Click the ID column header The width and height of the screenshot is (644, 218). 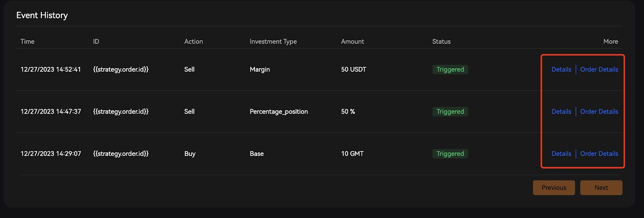click(x=96, y=42)
